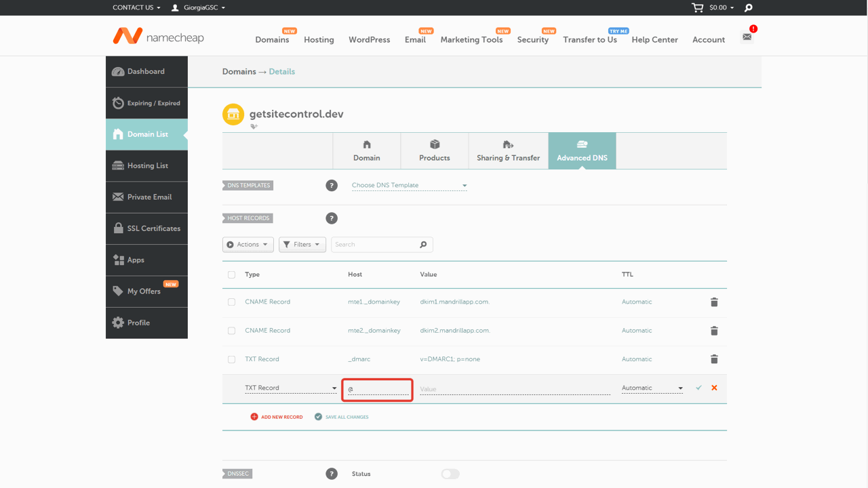868x488 pixels.
Task: Switch to the Sharing & Transfer tab
Action: pos(508,150)
